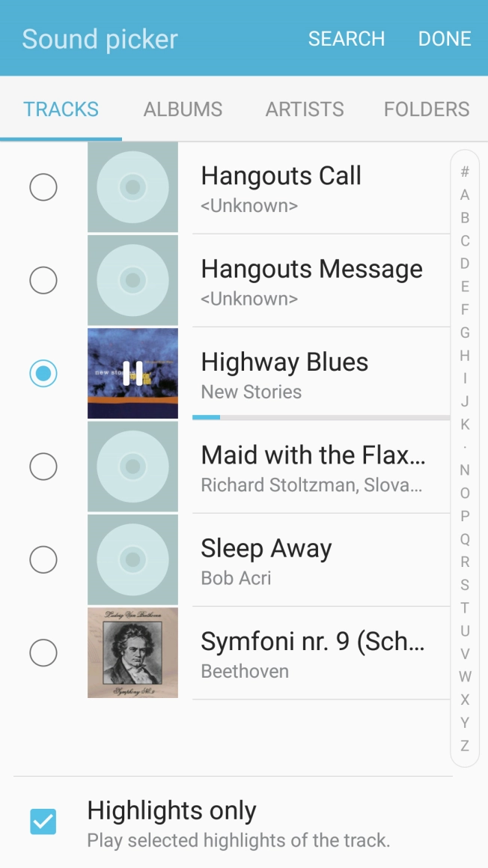The image size is (488, 868).
Task: Confirm selection with DONE
Action: [445, 38]
